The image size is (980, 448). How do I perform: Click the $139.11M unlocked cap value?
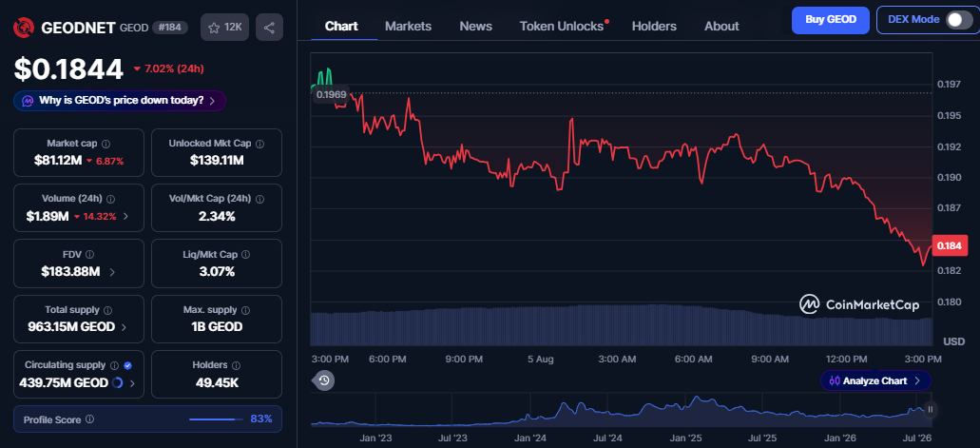pos(217,161)
